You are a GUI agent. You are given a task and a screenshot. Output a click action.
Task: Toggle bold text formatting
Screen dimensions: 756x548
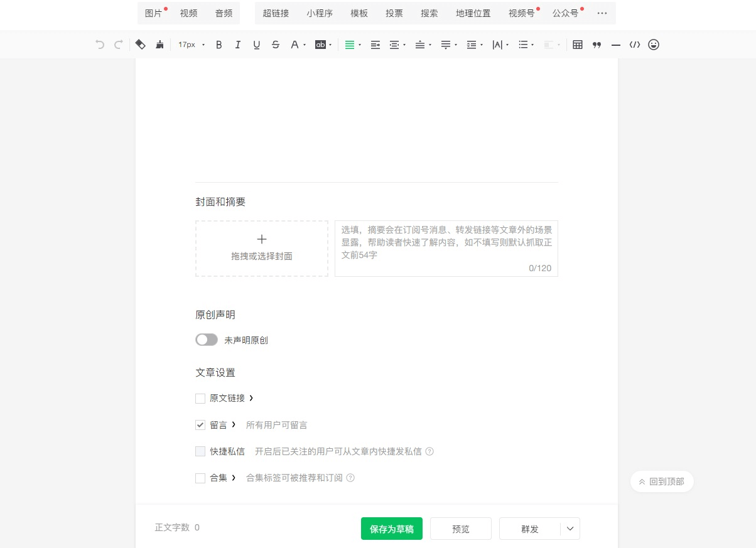pyautogui.click(x=219, y=45)
